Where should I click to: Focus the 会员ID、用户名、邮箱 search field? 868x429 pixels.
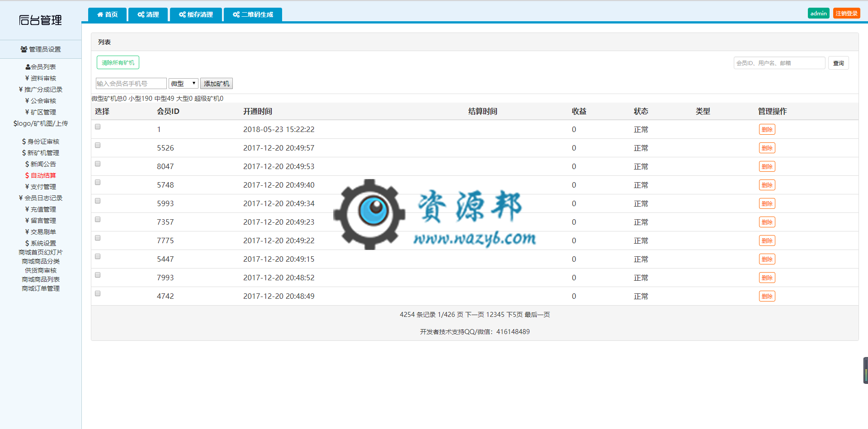click(779, 63)
